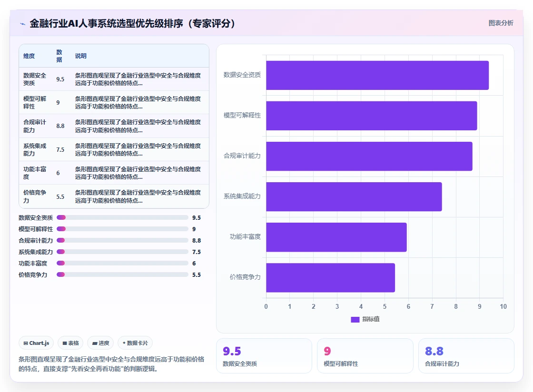Click the 6 value beside 功能丰富度 progress bar

tap(194, 263)
